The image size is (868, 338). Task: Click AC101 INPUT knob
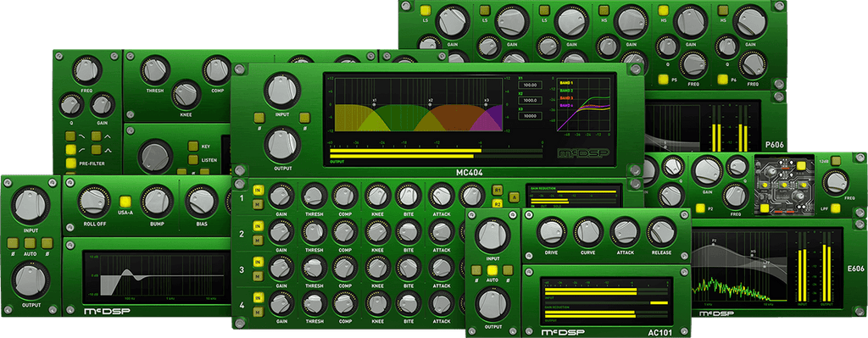pyautogui.click(x=492, y=235)
